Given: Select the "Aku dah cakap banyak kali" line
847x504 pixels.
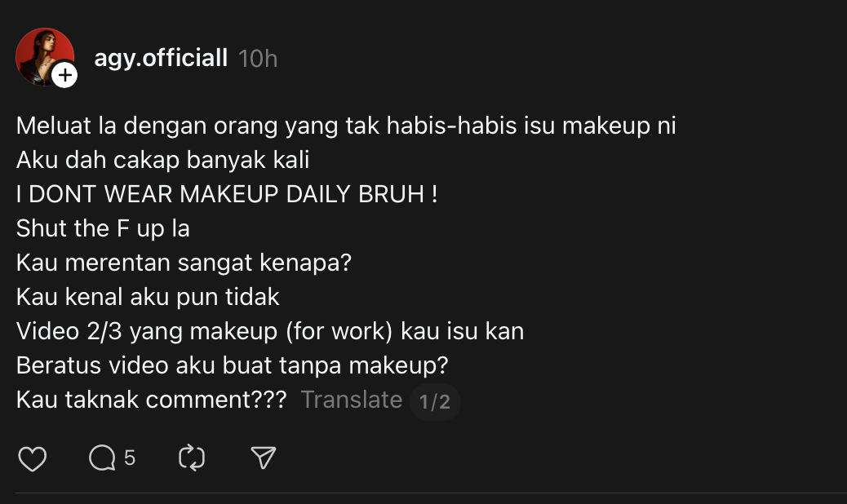Looking at the screenshot, I should (162, 161).
